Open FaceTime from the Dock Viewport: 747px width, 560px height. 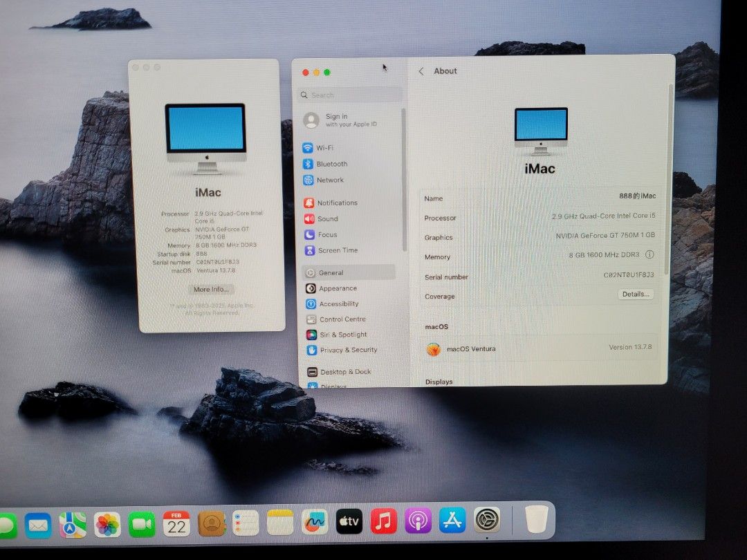(142, 524)
